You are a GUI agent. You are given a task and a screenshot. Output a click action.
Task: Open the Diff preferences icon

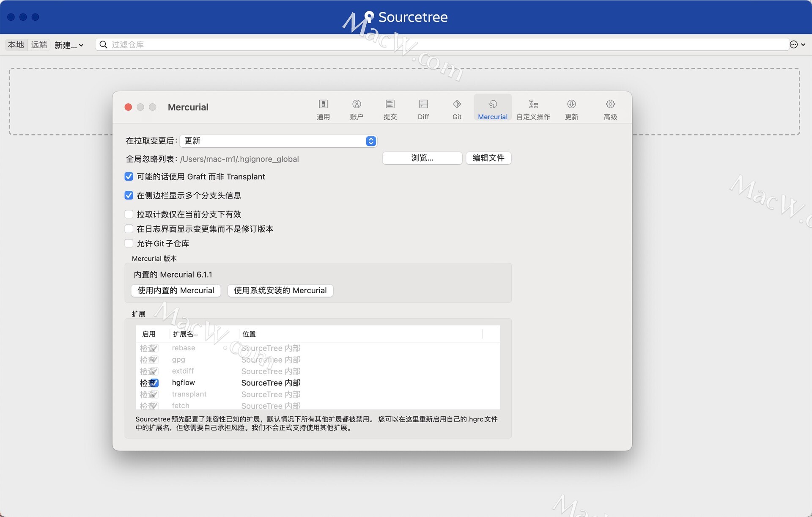pos(423,109)
